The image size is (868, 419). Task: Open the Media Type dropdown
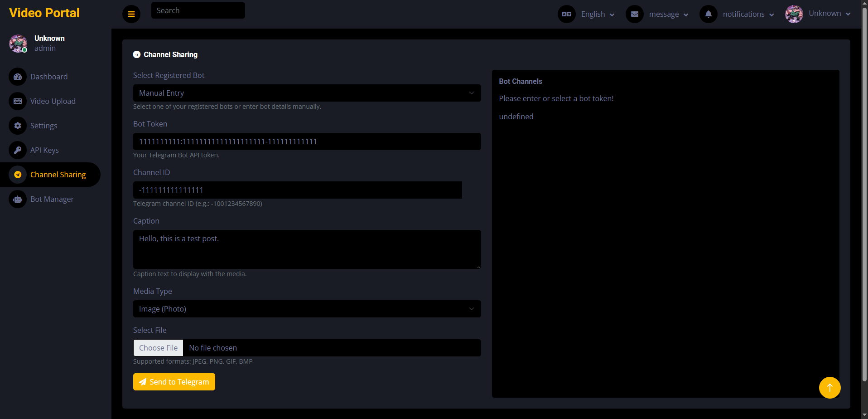[307, 309]
